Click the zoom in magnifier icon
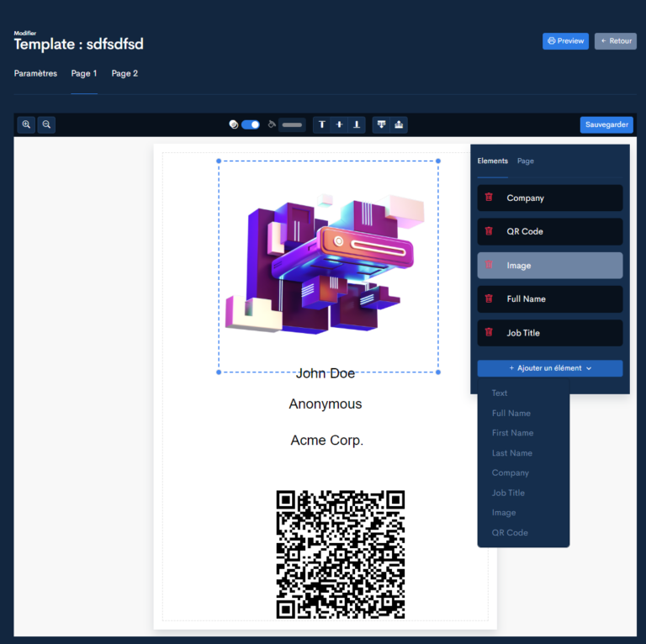 [27, 124]
